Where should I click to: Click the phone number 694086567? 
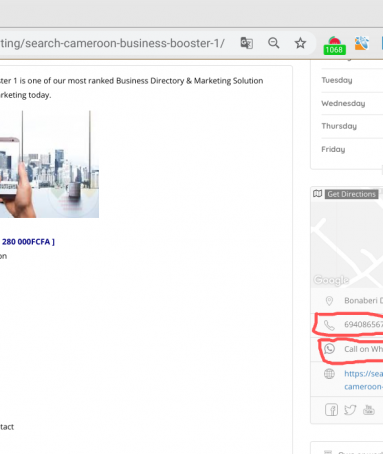(363, 324)
